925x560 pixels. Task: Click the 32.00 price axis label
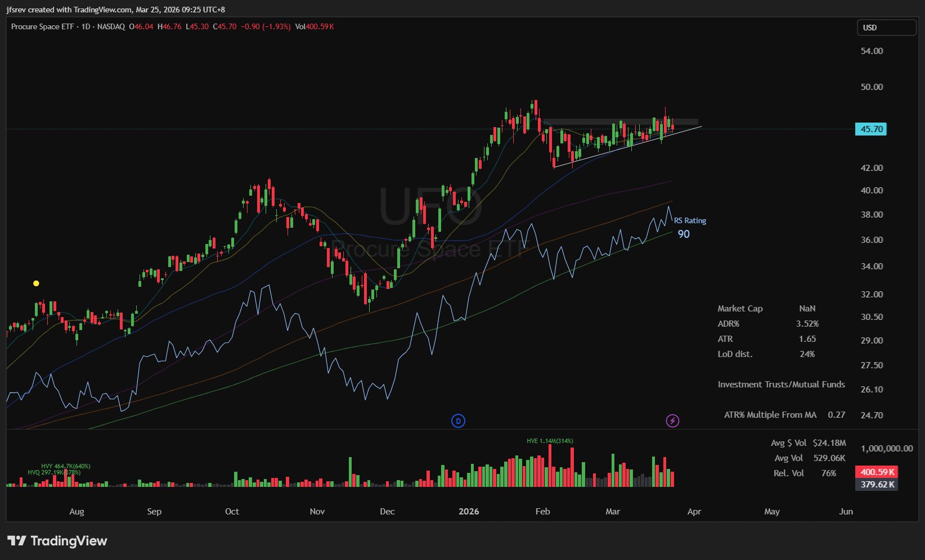(x=872, y=294)
